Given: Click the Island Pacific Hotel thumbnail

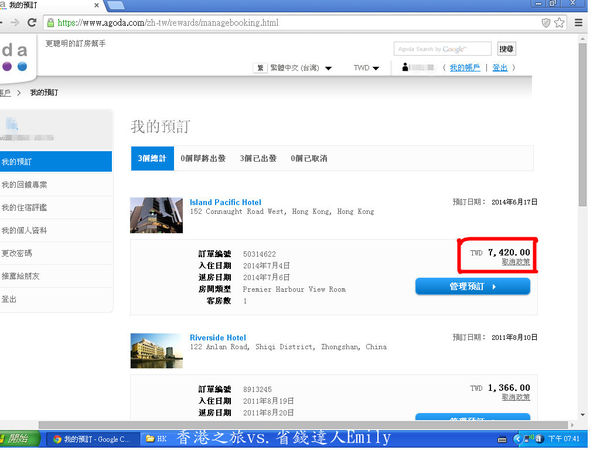Looking at the screenshot, I should pos(156,215).
